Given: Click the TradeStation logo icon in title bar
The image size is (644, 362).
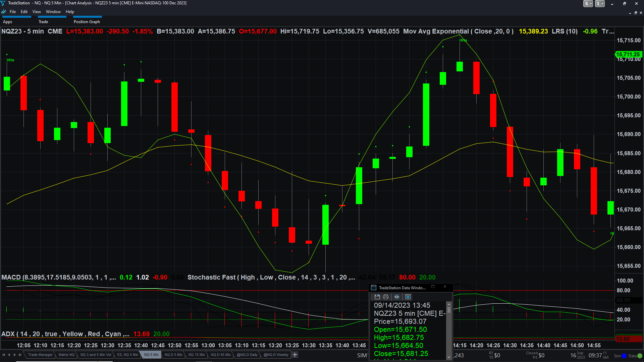Looking at the screenshot, I should point(3,3).
